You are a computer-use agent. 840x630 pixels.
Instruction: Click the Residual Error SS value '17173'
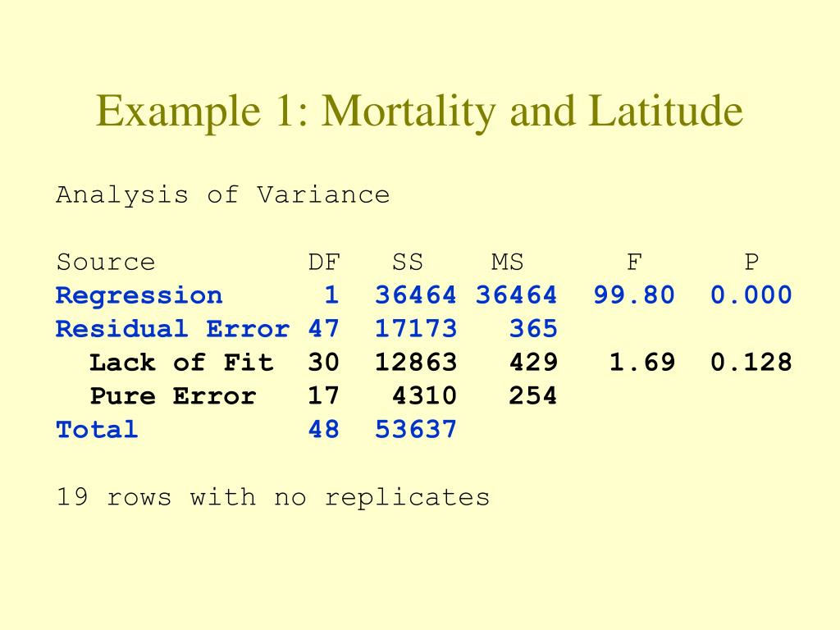pos(416,329)
